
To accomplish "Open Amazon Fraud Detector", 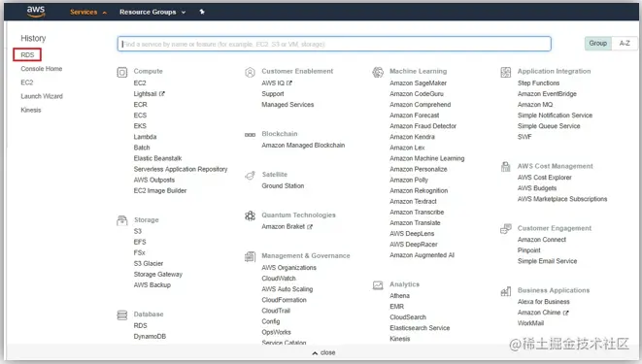I will pyautogui.click(x=422, y=126).
